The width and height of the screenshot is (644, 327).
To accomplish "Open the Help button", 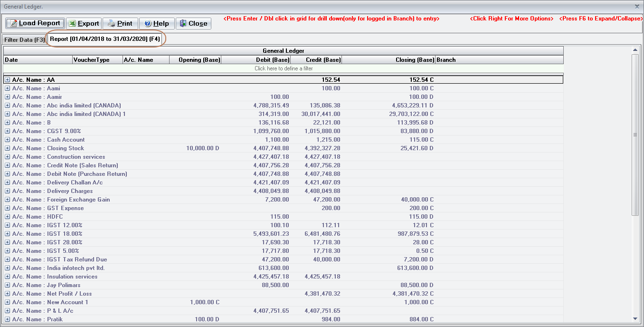I will [x=157, y=23].
